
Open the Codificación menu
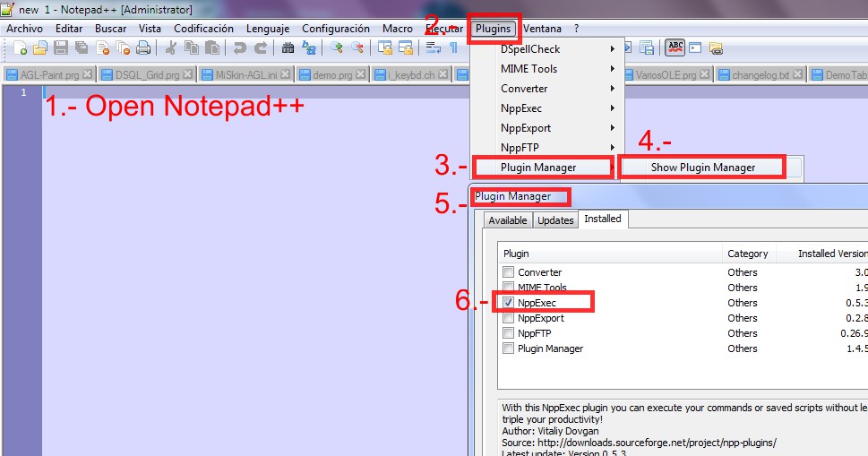click(203, 29)
